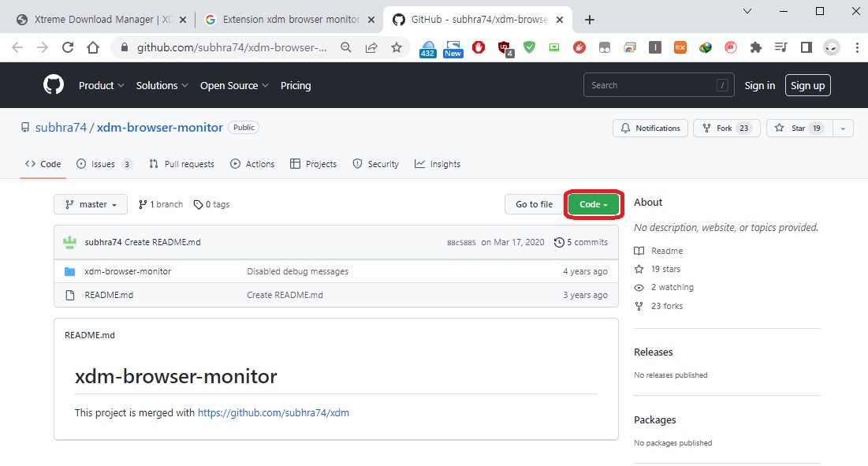
Task: Open the tab search chevron
Action: [x=747, y=11]
